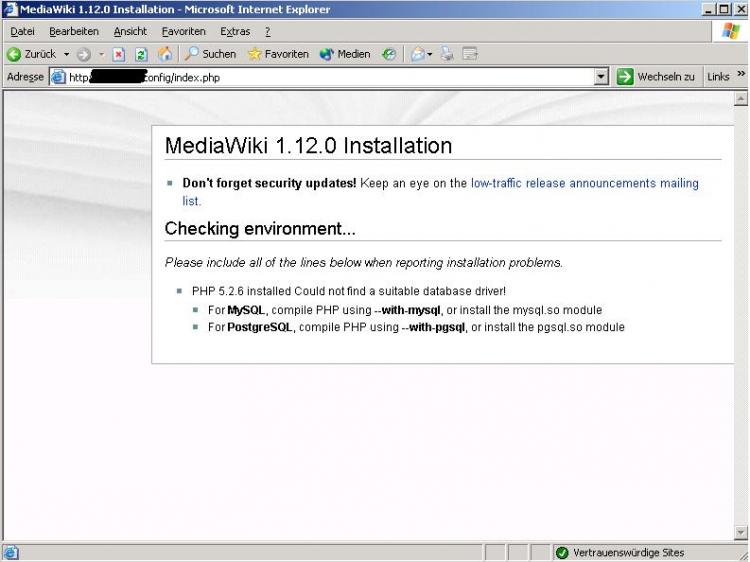
Task: Open the Medien toolbar pane
Action: pos(345,54)
